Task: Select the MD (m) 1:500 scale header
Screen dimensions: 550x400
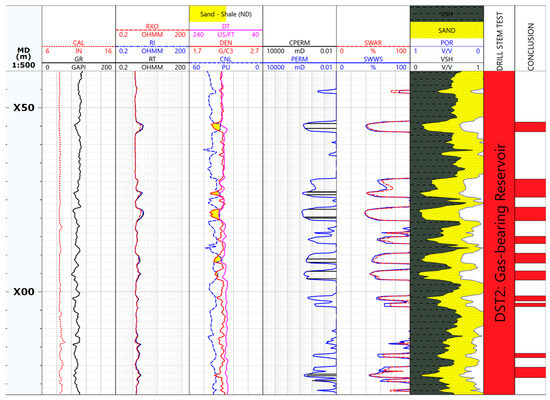Action: click(x=24, y=58)
